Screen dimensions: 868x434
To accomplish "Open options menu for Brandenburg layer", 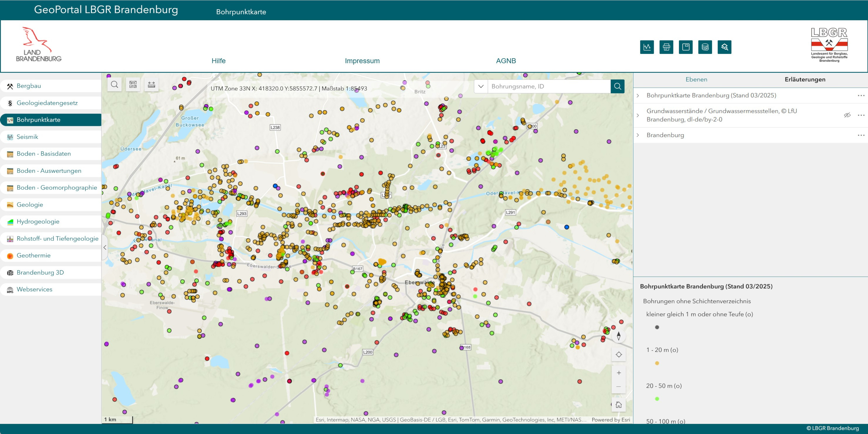I will point(861,135).
